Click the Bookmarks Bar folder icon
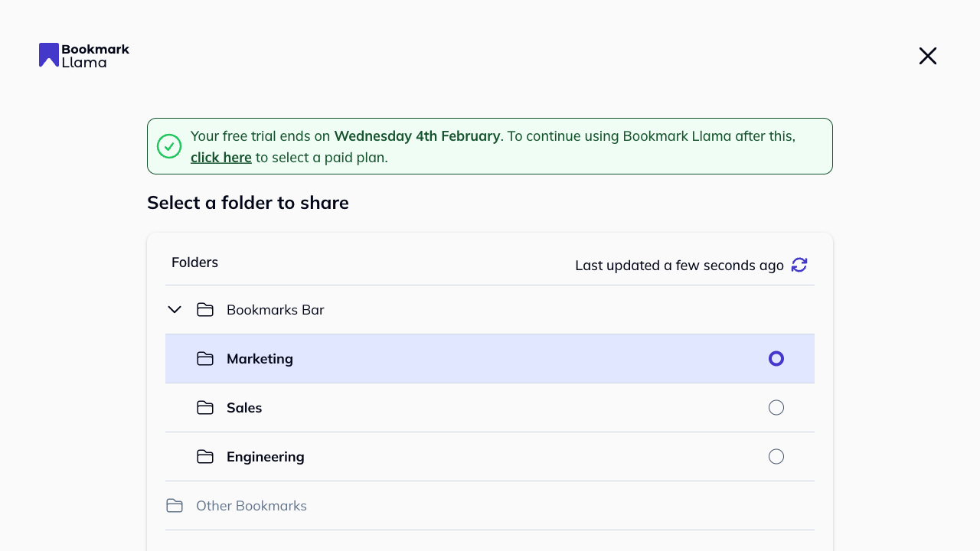Screen dimensions: 980x551 point(205,310)
